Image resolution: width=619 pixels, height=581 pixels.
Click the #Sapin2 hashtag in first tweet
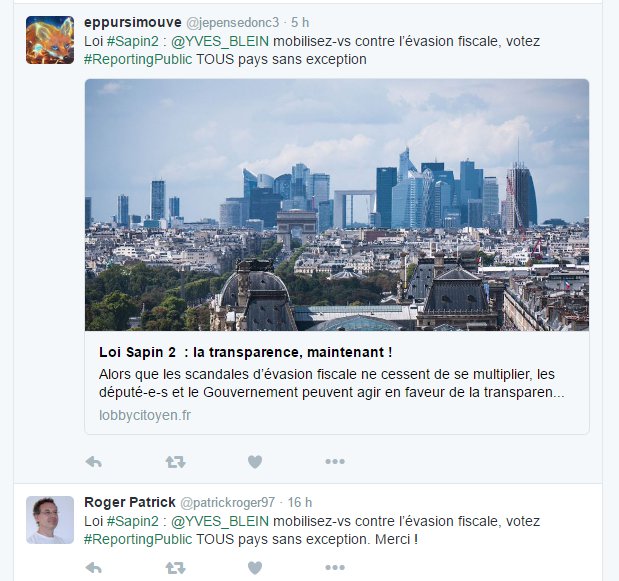pyautogui.click(x=133, y=41)
